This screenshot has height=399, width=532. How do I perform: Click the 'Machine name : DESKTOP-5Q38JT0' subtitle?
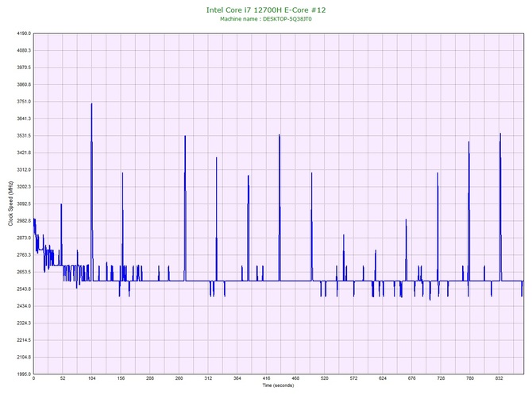point(266,19)
